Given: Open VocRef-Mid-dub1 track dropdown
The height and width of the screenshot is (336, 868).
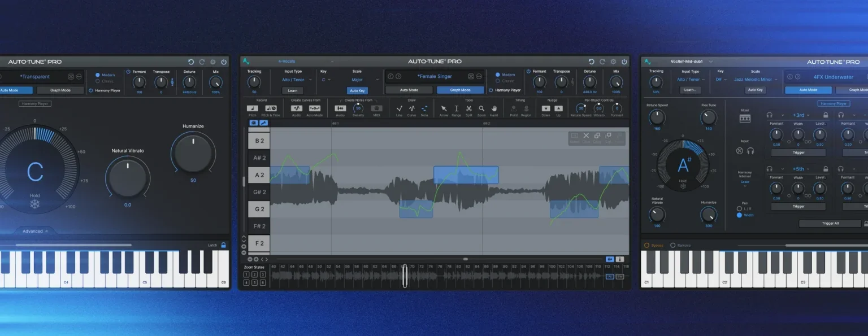Looking at the screenshot, I should (692, 62).
